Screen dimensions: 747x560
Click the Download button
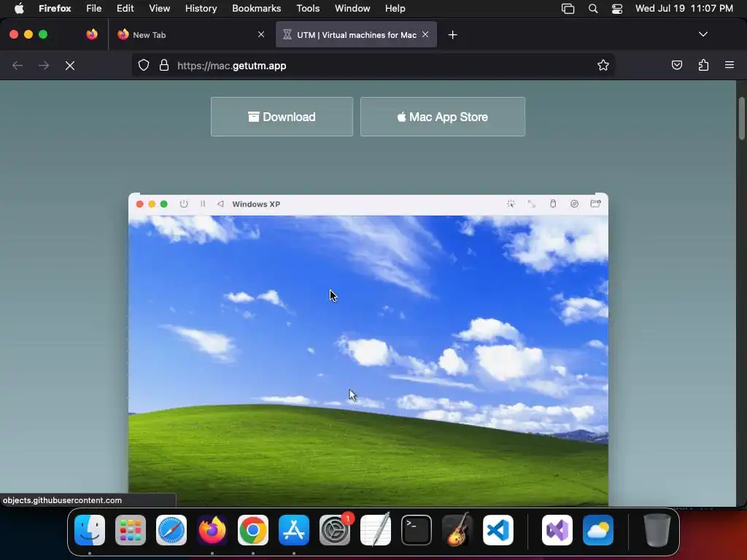click(282, 117)
